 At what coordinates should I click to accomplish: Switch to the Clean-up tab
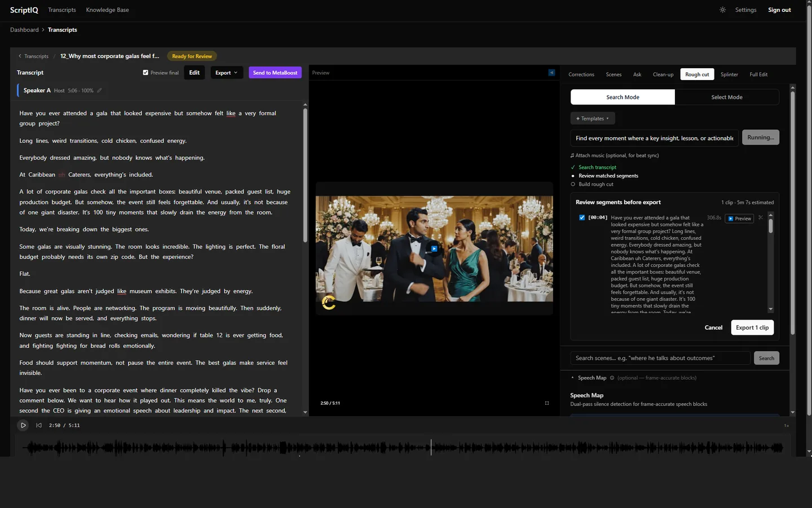coord(663,75)
